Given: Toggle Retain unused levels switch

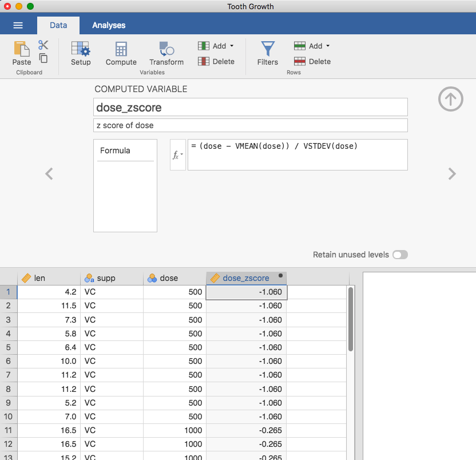Looking at the screenshot, I should point(400,255).
